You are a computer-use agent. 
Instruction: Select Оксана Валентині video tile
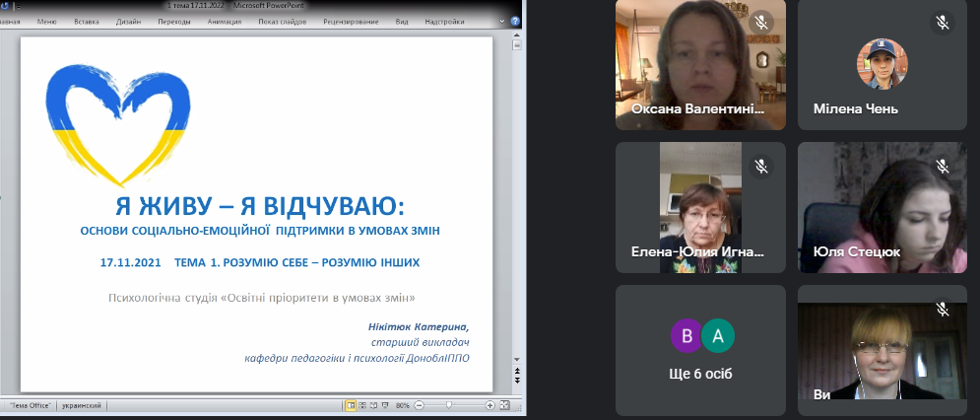point(700,64)
